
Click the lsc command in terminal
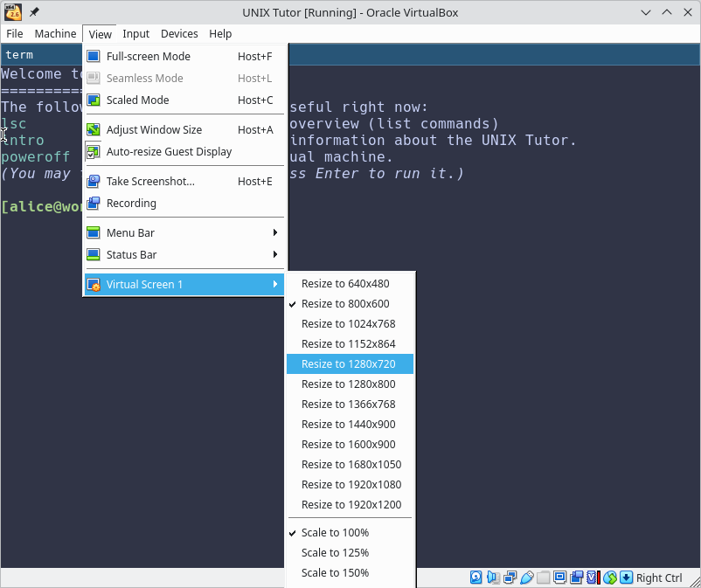[14, 124]
